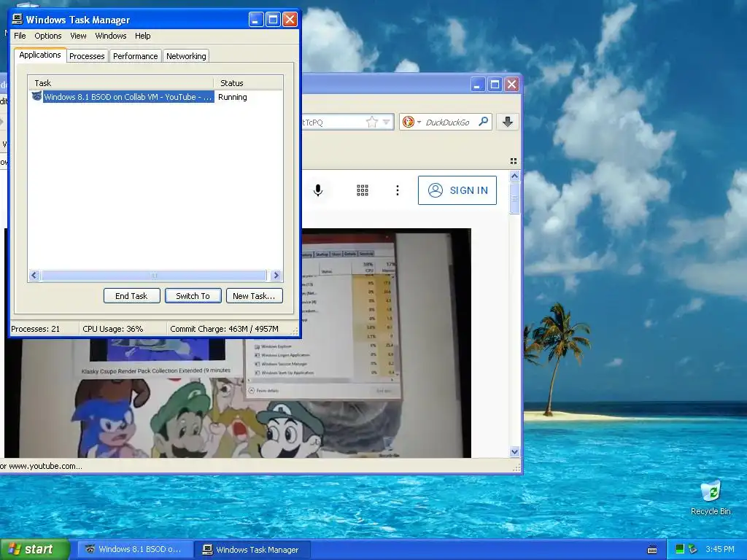
Task: Open the browser downloads arrow button
Action: 508,122
